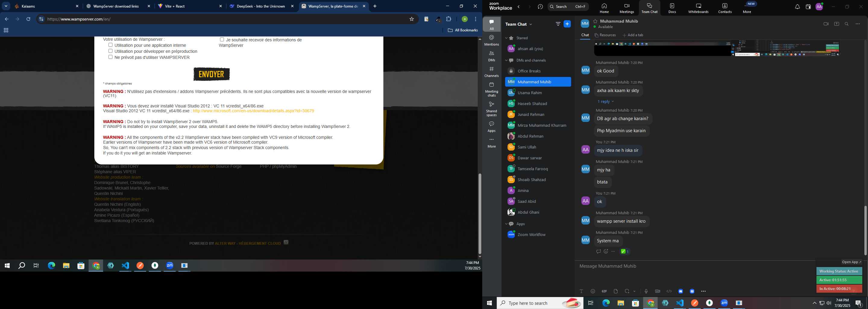The height and width of the screenshot is (309, 868).
Task: Check 'Ne prévoit pas d'utiliser WAMPSERVER'
Action: (x=110, y=57)
